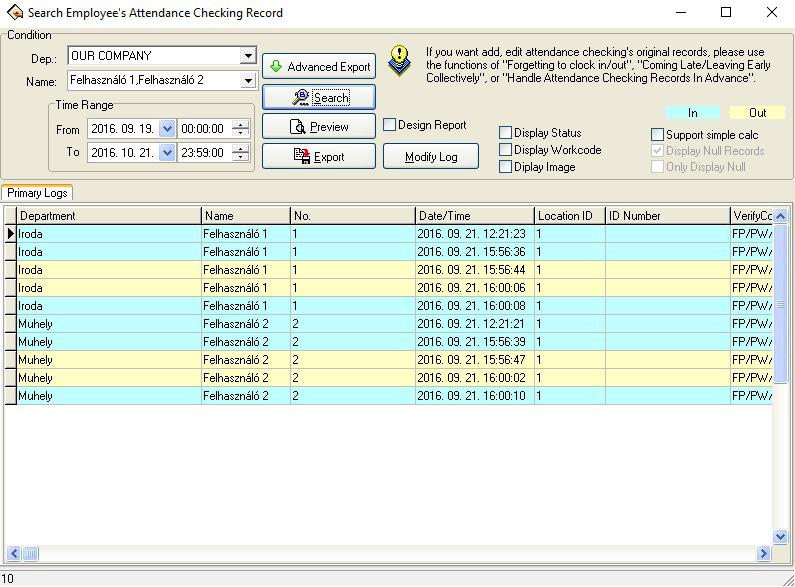Image resolution: width=795 pixels, height=587 pixels.
Task: Sort by the Department column header
Action: coord(109,216)
